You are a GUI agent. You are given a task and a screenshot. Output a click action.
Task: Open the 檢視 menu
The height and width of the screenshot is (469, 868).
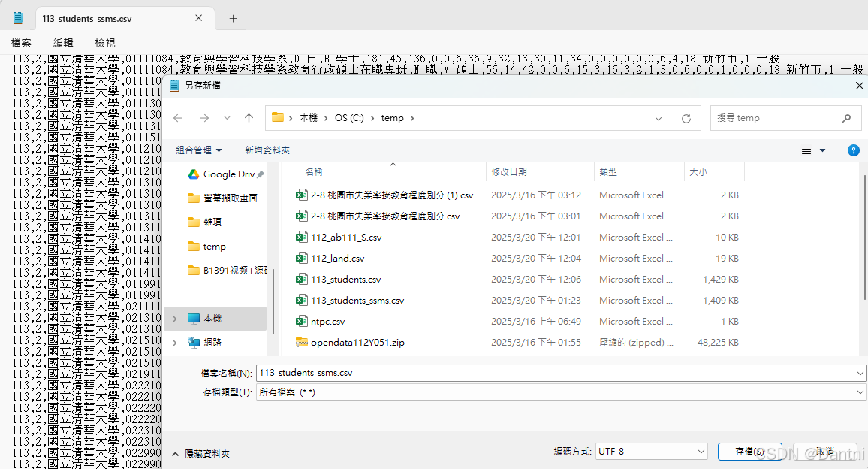point(105,43)
